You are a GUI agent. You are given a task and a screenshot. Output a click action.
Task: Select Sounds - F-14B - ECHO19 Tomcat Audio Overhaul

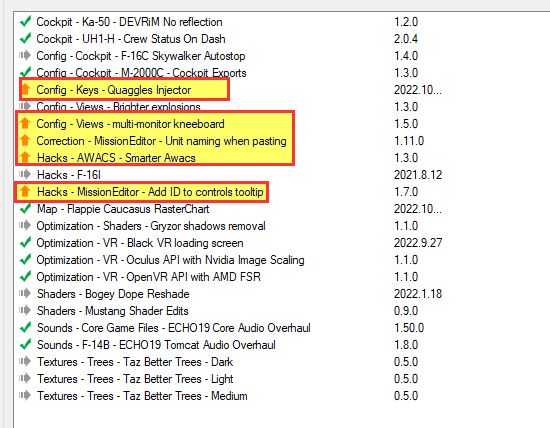[156, 345]
